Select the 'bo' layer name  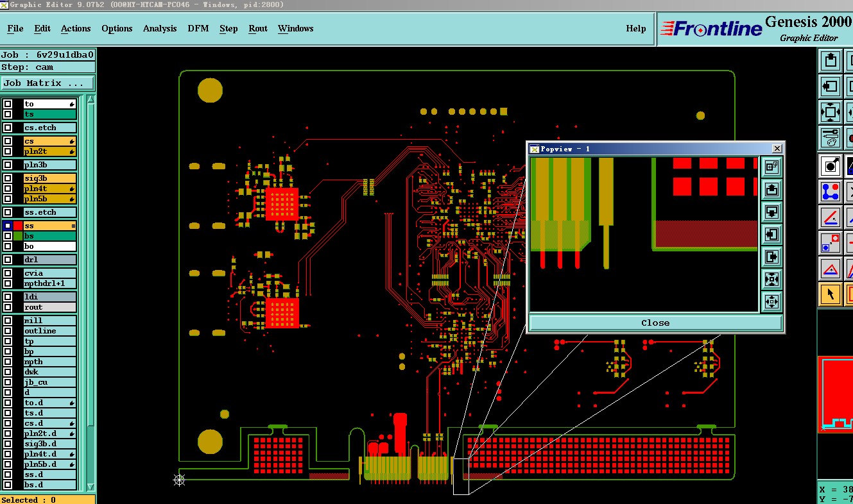point(49,246)
